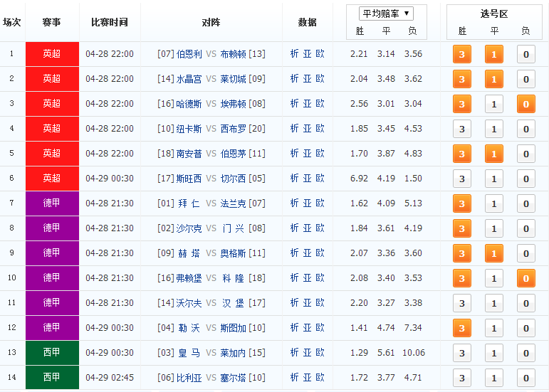Open 欧 odds for 皇马 vs 莱加内

click(x=320, y=352)
